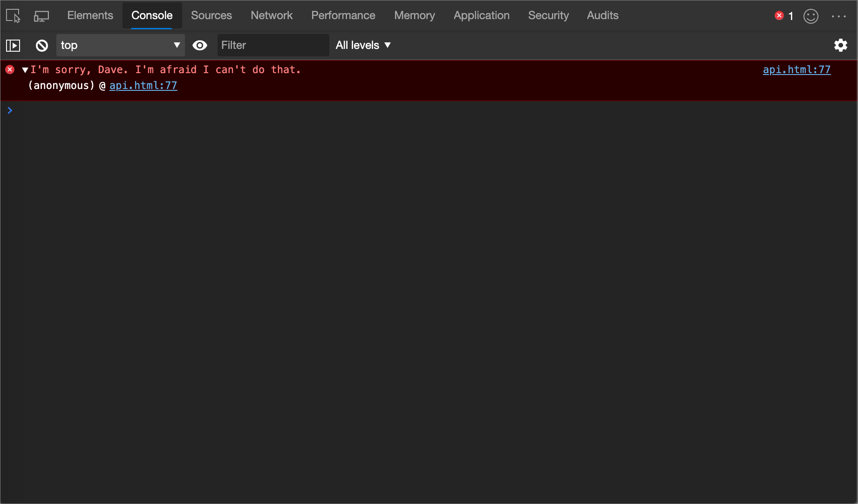Open the Application panel
Viewport: 858px width, 504px height.
coord(481,15)
